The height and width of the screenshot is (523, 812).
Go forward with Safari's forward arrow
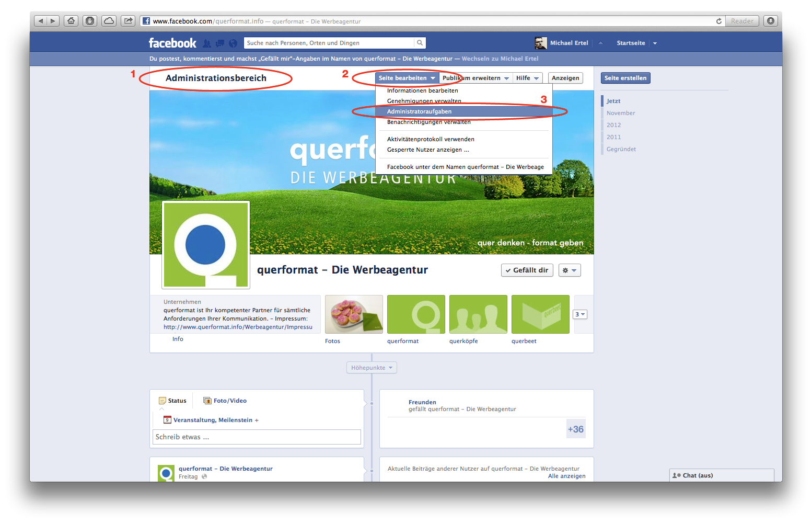pos(53,21)
